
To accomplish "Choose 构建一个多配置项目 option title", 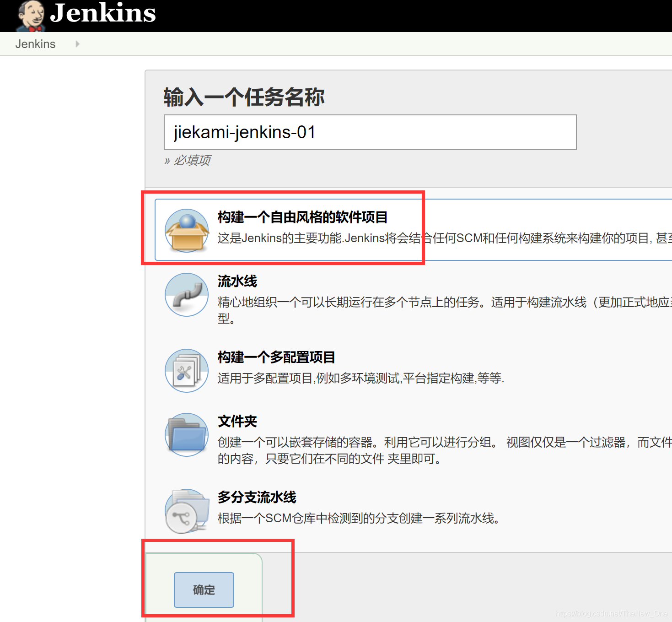I will pyautogui.click(x=276, y=357).
